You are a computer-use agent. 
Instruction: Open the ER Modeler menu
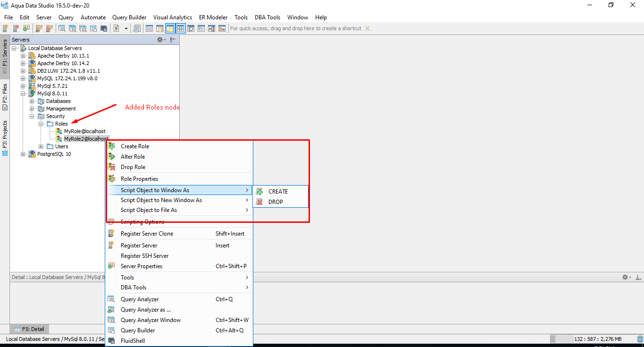213,17
